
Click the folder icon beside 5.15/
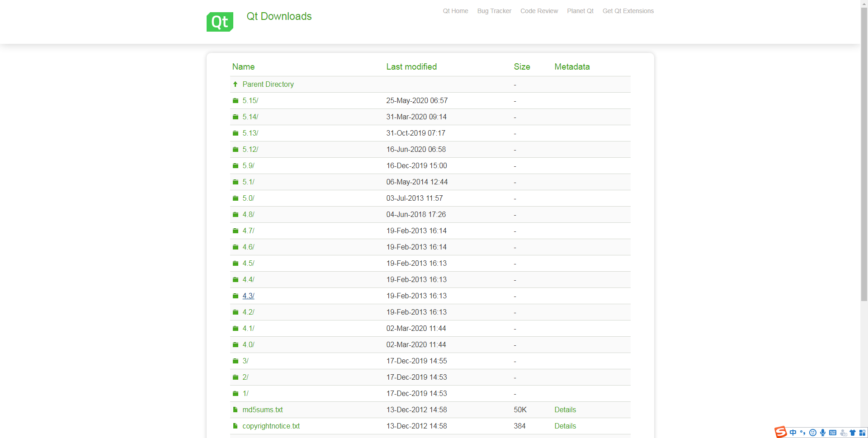(235, 100)
